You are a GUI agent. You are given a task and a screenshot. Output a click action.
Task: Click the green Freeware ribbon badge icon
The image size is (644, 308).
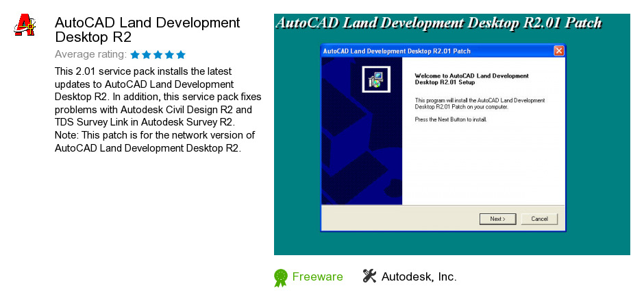click(x=281, y=278)
